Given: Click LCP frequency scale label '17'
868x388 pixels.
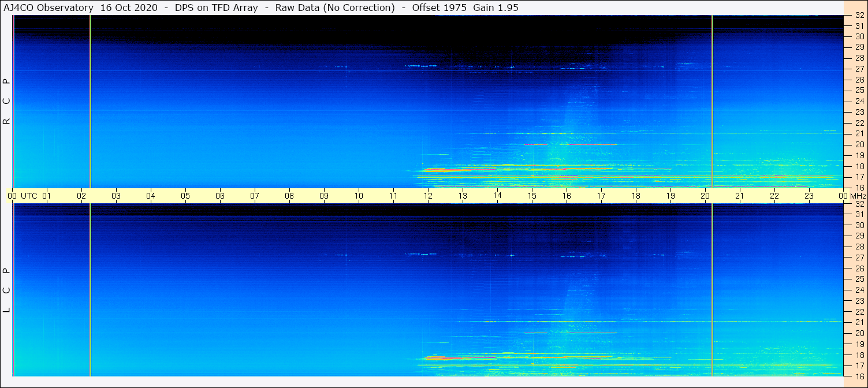Looking at the screenshot, I should pos(859,365).
